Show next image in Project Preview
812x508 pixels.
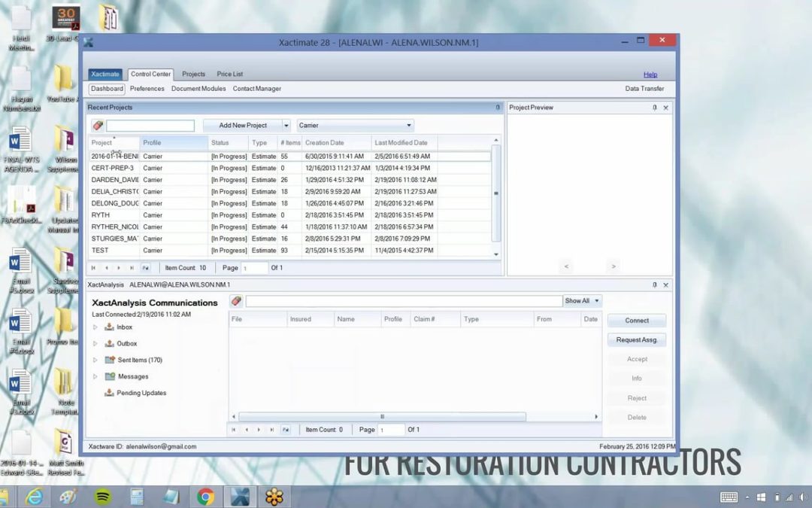click(x=614, y=266)
